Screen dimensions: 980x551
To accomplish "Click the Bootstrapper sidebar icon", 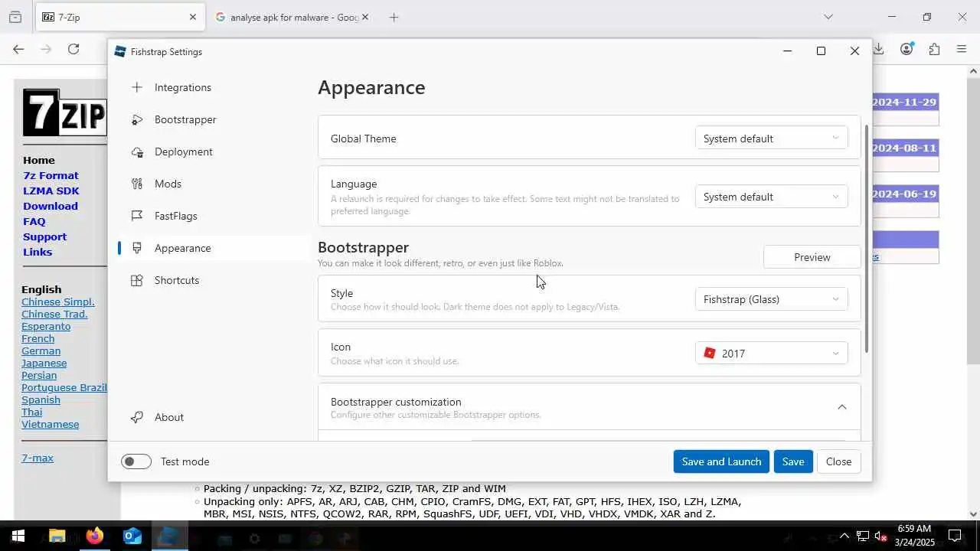I will click(137, 119).
